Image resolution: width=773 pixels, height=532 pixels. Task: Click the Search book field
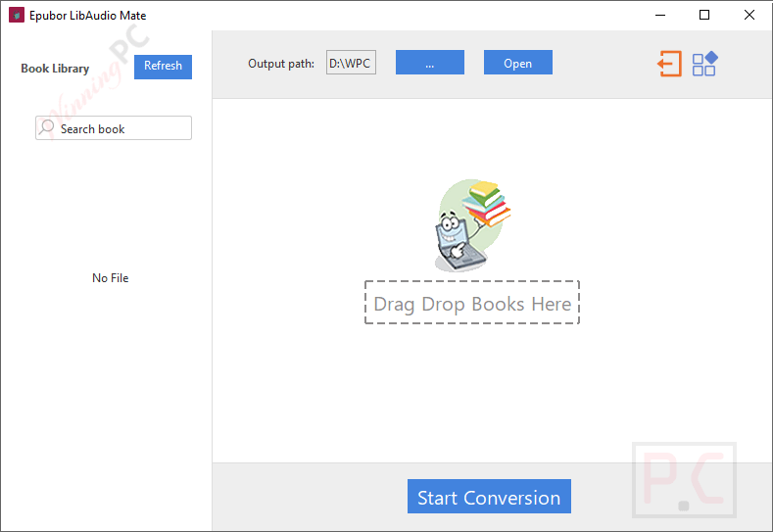point(114,128)
